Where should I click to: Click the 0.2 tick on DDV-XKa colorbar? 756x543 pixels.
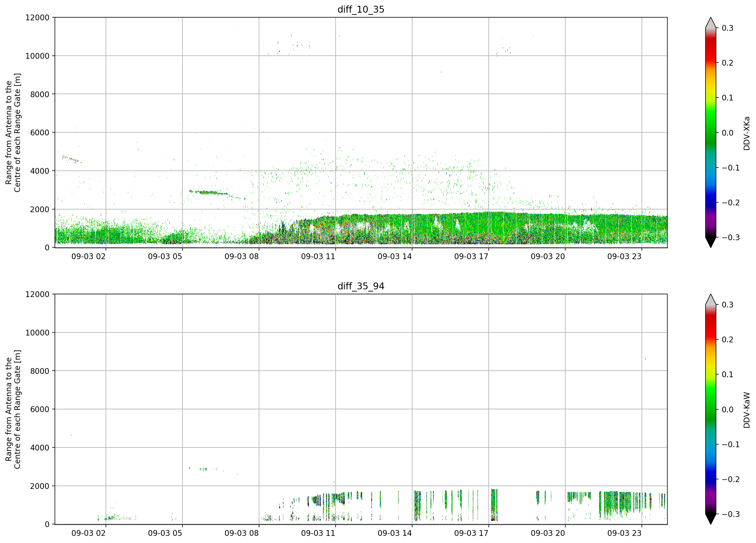tap(728, 63)
